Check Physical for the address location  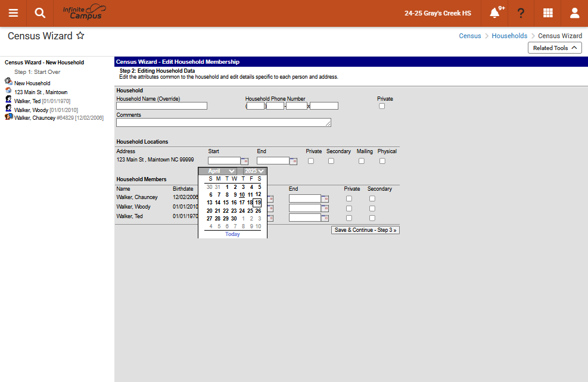coord(382,161)
